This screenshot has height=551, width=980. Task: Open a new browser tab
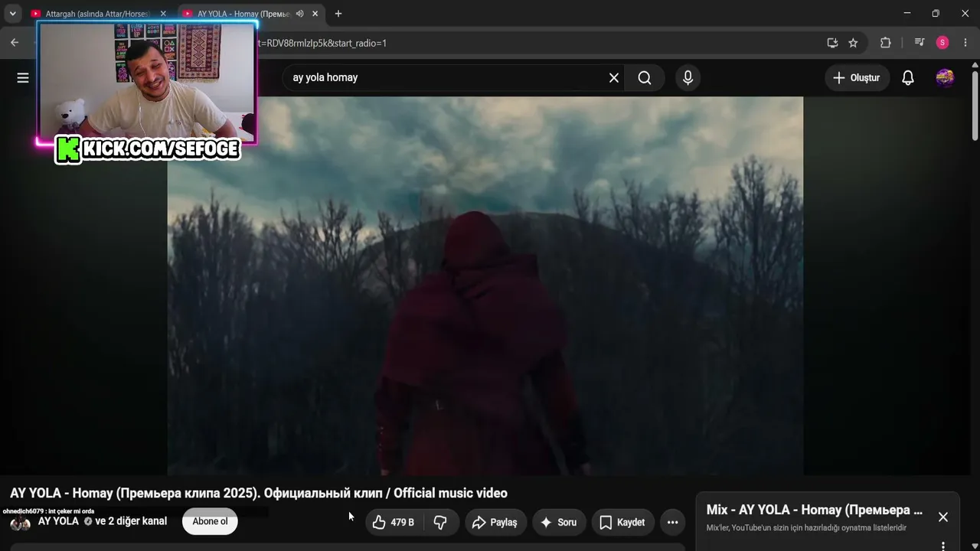click(x=338, y=14)
